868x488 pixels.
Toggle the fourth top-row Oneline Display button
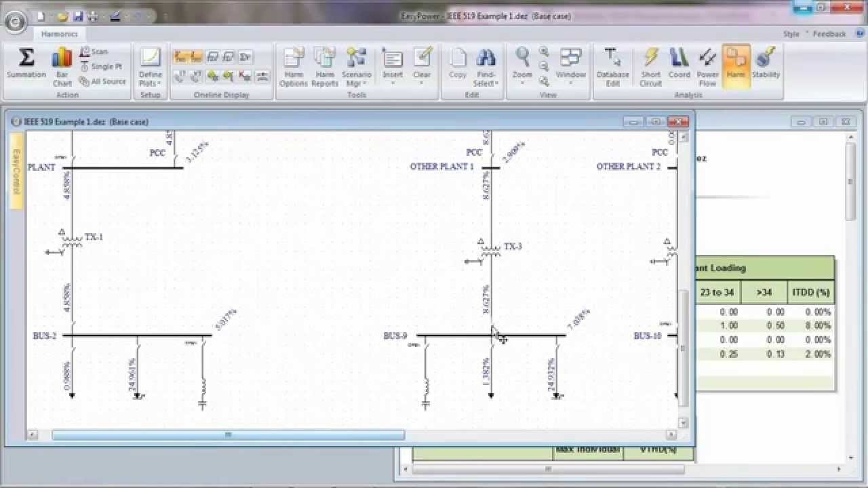click(x=229, y=57)
